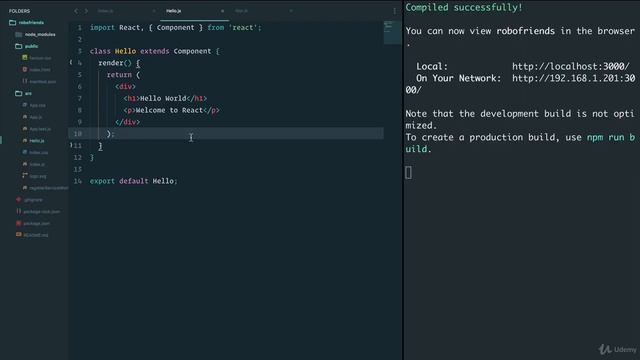This screenshot has width=640, height=360.
Task: Open README.md in the sidebar
Action: pyautogui.click(x=36, y=235)
